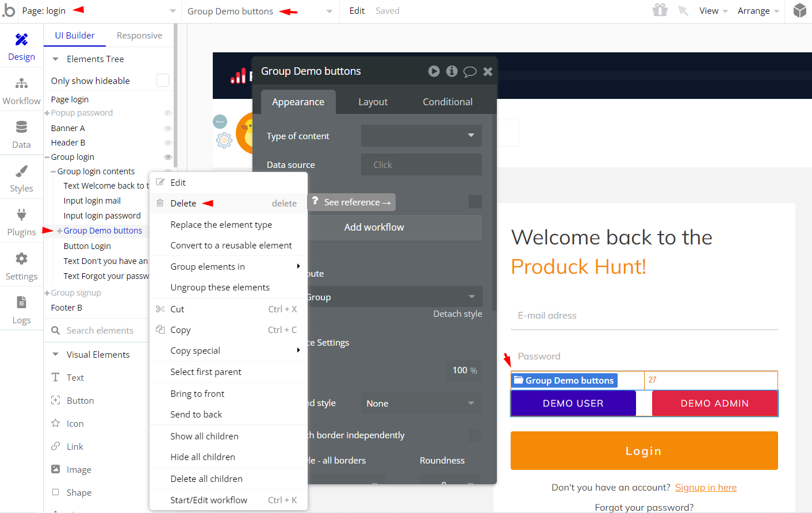Toggle visibility eye for Header B
Screen dimensions: 812x513
(x=168, y=143)
